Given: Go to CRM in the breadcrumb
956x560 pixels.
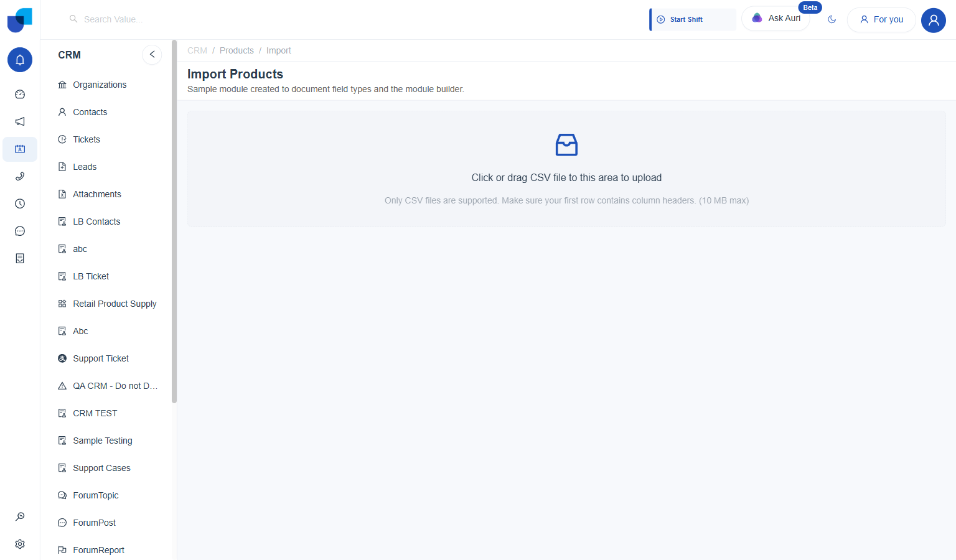Looking at the screenshot, I should pyautogui.click(x=197, y=50).
